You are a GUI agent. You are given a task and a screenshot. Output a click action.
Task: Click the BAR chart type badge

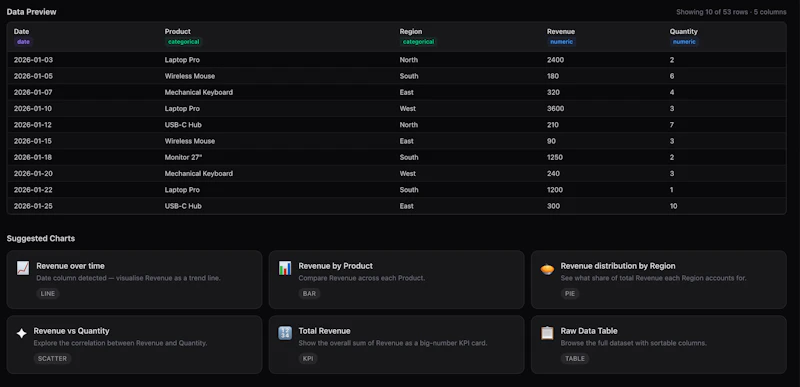pos(309,294)
